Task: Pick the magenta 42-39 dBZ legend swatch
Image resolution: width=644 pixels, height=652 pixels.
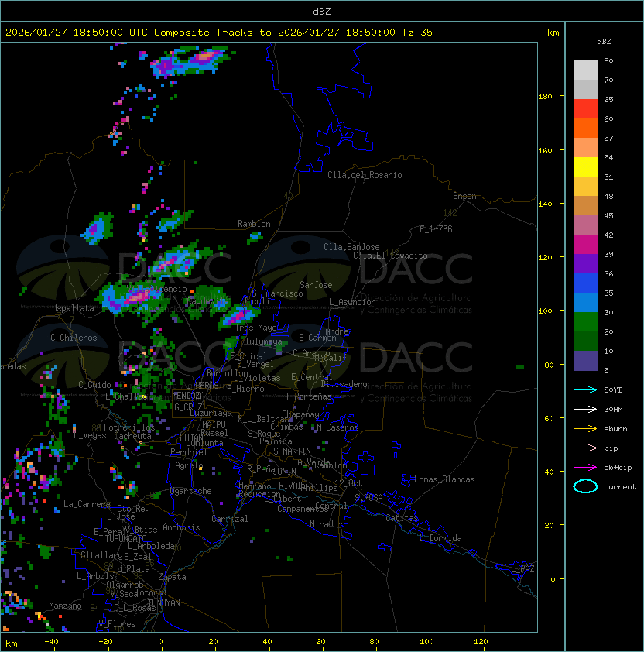Action: (585, 245)
